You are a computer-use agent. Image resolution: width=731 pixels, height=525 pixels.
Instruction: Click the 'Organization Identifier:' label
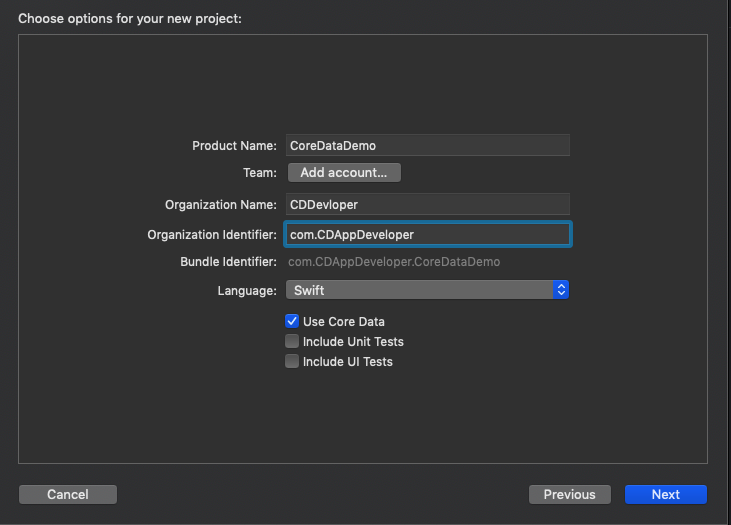(x=211, y=235)
